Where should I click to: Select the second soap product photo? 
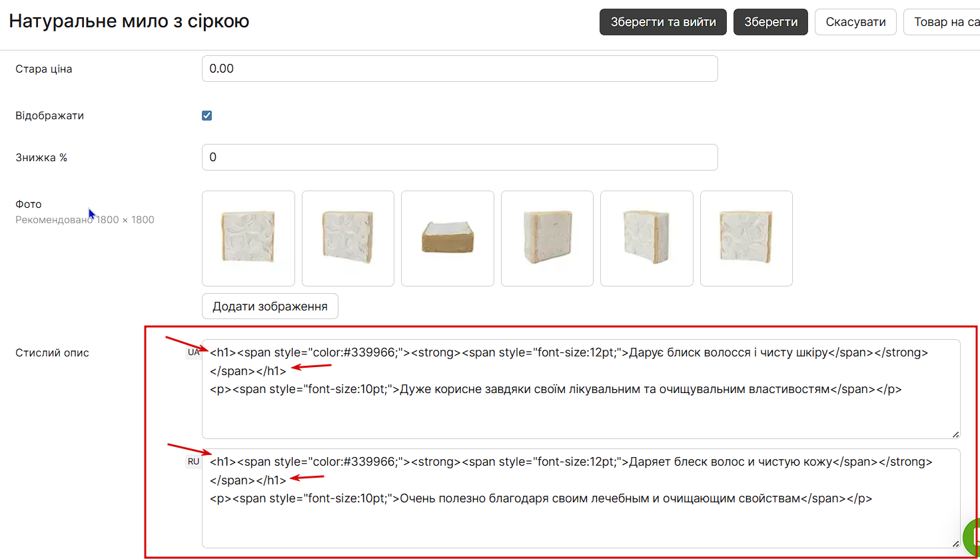[x=348, y=239]
